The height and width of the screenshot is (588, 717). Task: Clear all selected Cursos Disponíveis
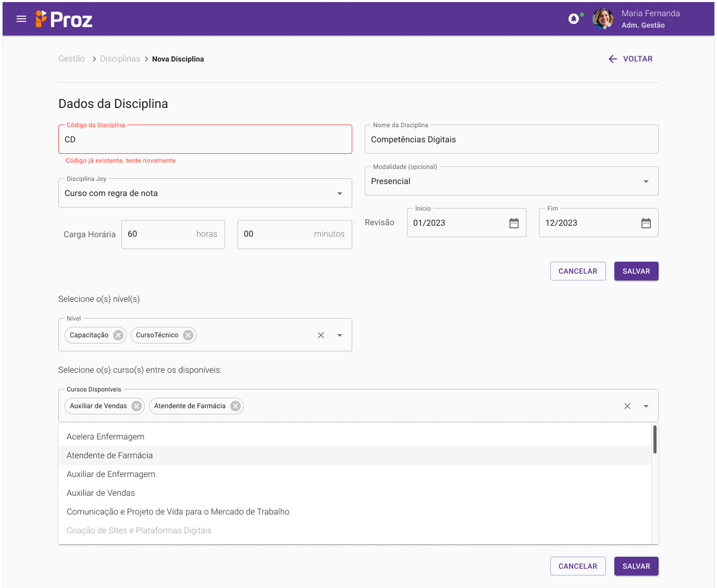point(627,406)
